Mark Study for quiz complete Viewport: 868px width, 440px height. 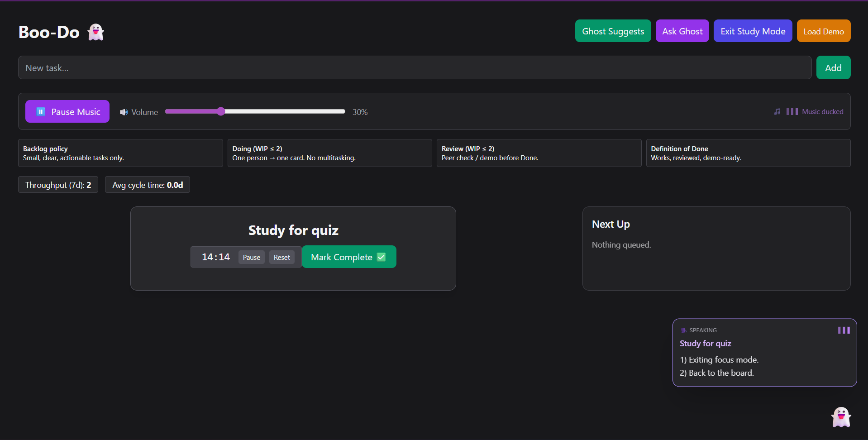pos(349,257)
